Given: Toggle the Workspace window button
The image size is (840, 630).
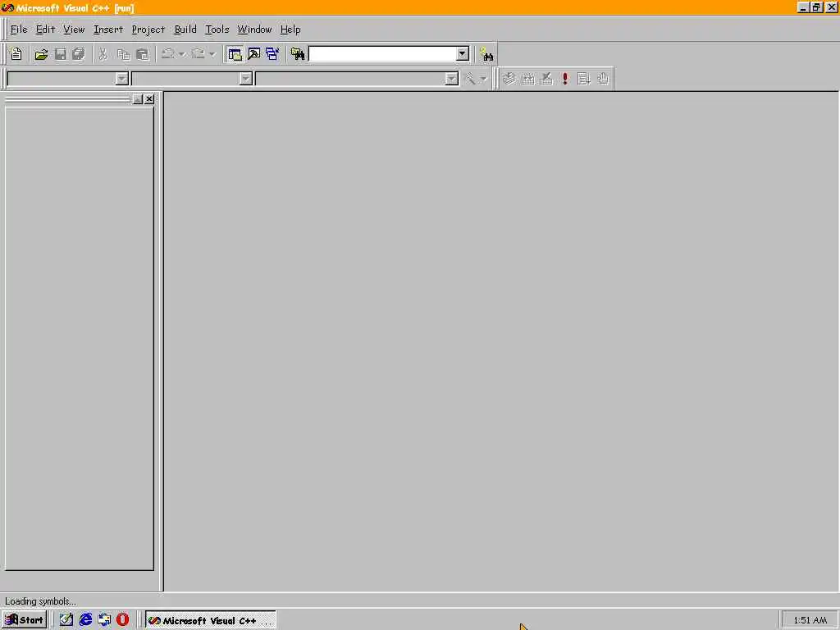Looking at the screenshot, I should point(235,54).
